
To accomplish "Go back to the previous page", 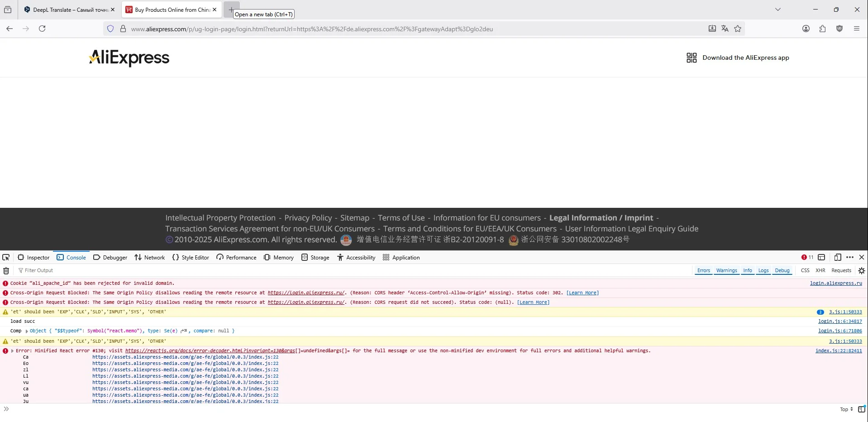I will point(10,29).
